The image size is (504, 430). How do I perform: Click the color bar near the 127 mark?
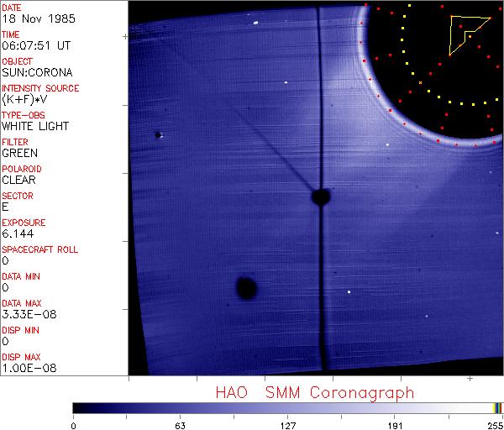(x=287, y=408)
